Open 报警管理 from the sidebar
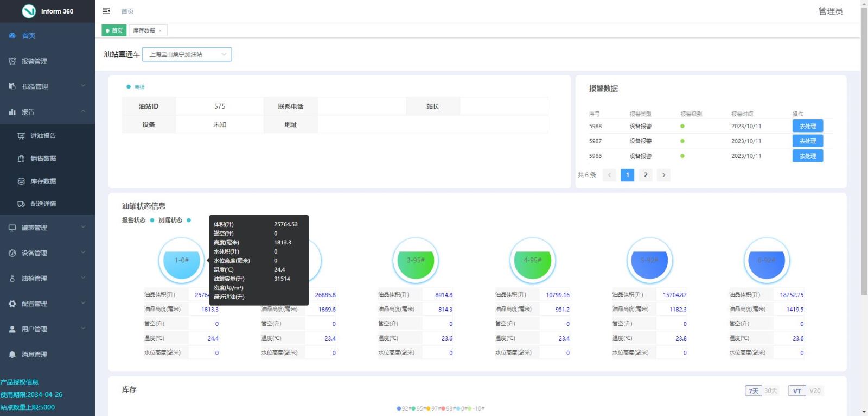Viewport: 868px width, 416px height. [34, 61]
